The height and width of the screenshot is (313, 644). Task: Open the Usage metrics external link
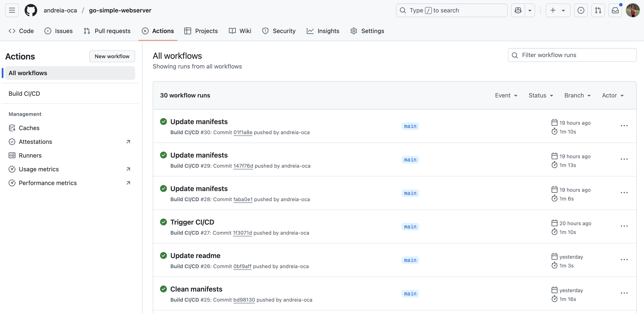click(39, 169)
